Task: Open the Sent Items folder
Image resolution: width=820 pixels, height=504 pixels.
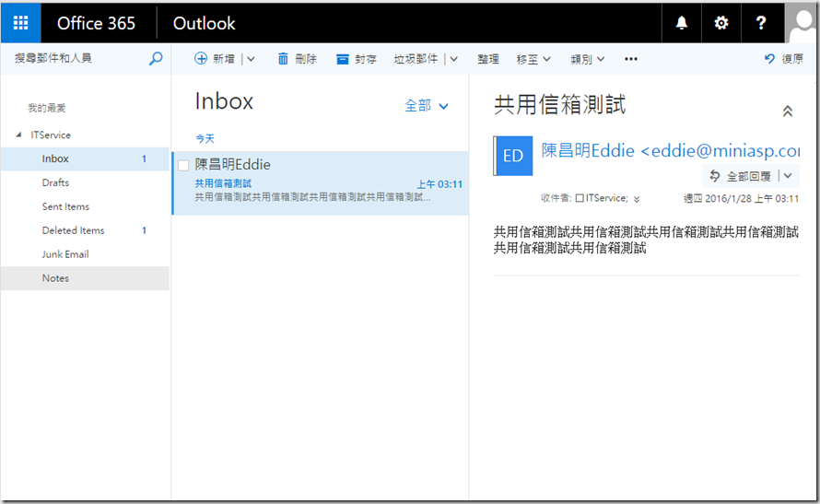Action: (65, 206)
